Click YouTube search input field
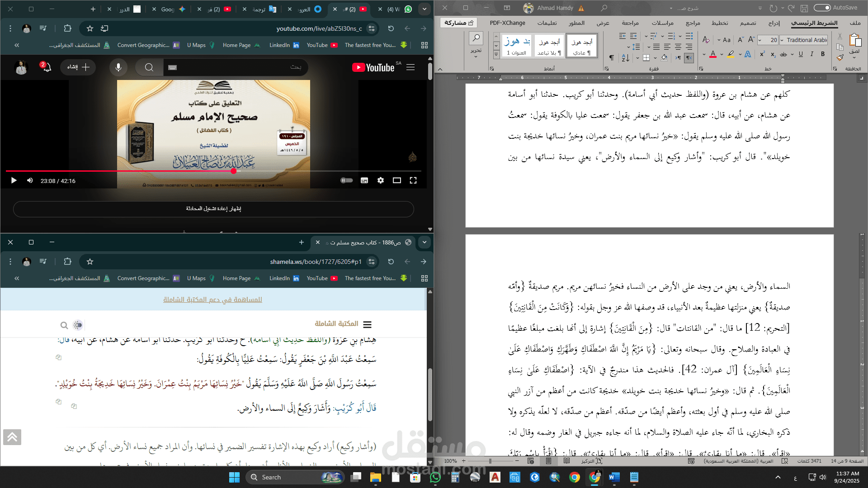This screenshot has height=488, width=868. click(235, 67)
